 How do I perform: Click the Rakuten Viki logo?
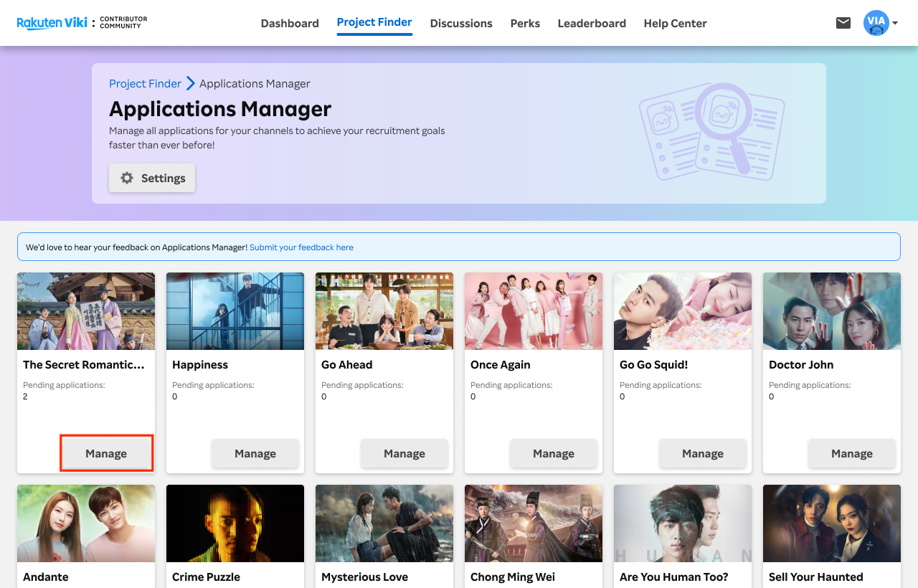pyautogui.click(x=52, y=23)
